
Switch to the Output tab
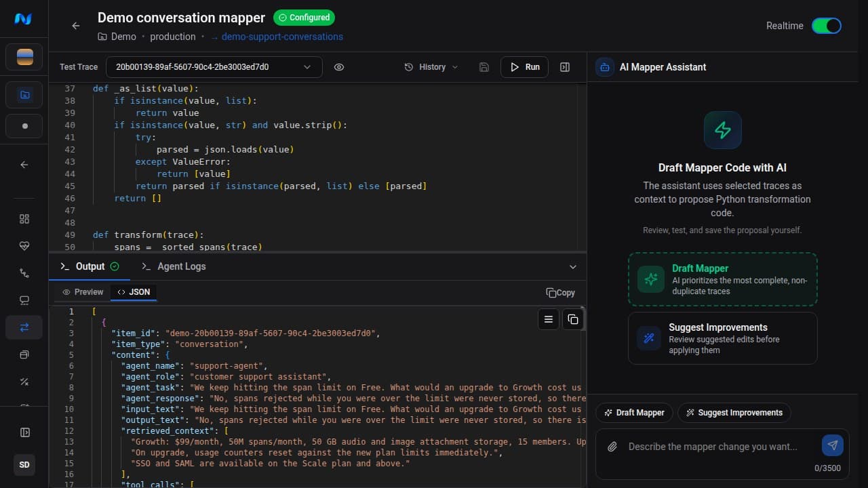point(90,266)
